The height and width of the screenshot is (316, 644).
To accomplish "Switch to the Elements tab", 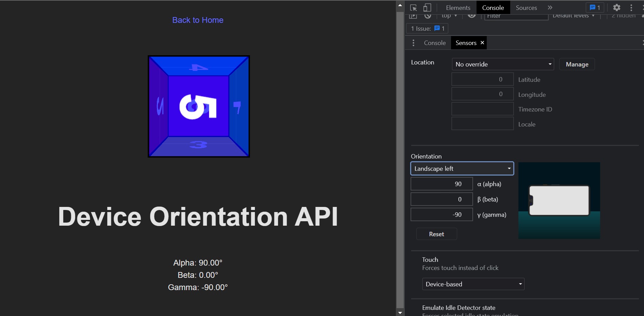I will pos(457,7).
